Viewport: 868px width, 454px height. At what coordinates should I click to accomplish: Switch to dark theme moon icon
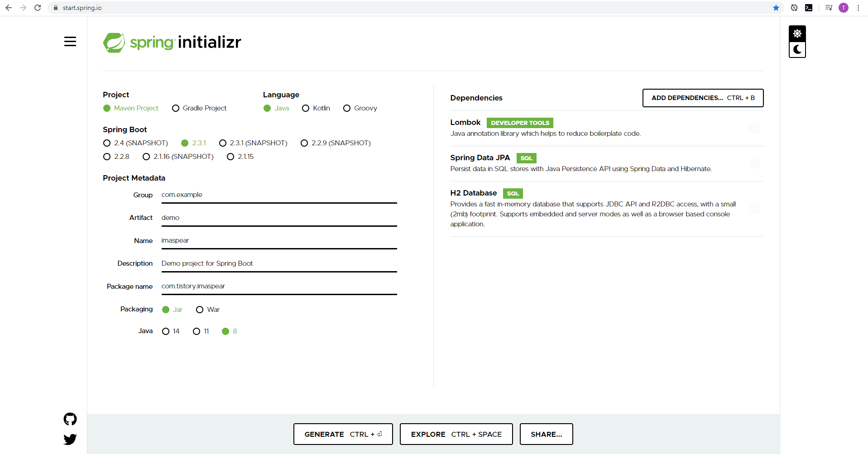[797, 49]
